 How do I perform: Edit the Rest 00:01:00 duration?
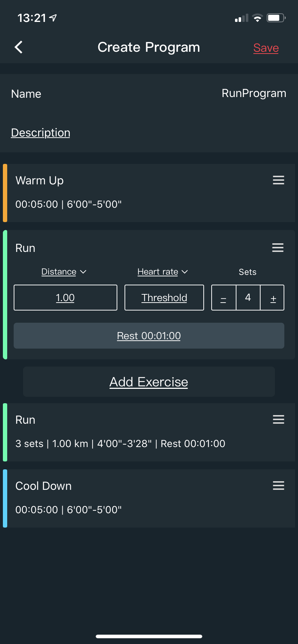tap(149, 336)
